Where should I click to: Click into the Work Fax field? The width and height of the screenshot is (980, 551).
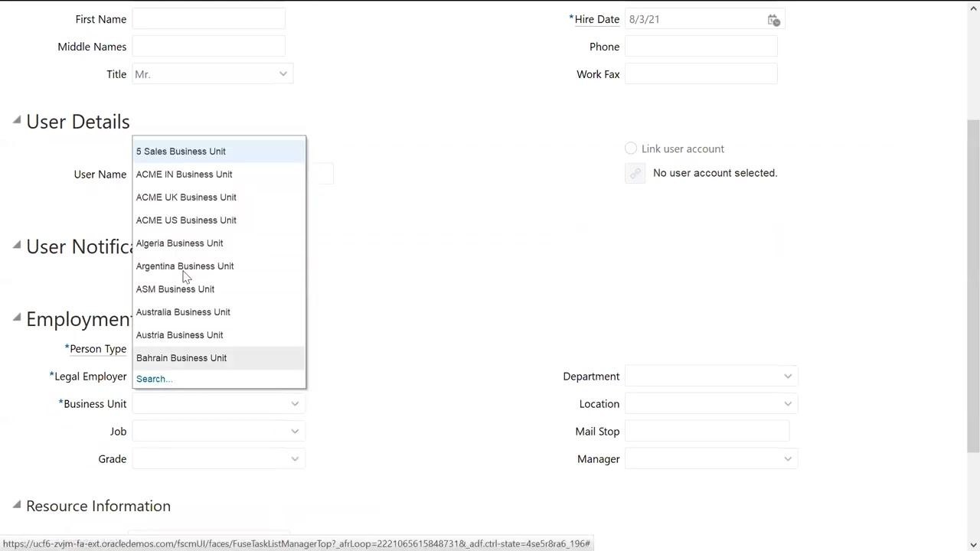coord(701,74)
